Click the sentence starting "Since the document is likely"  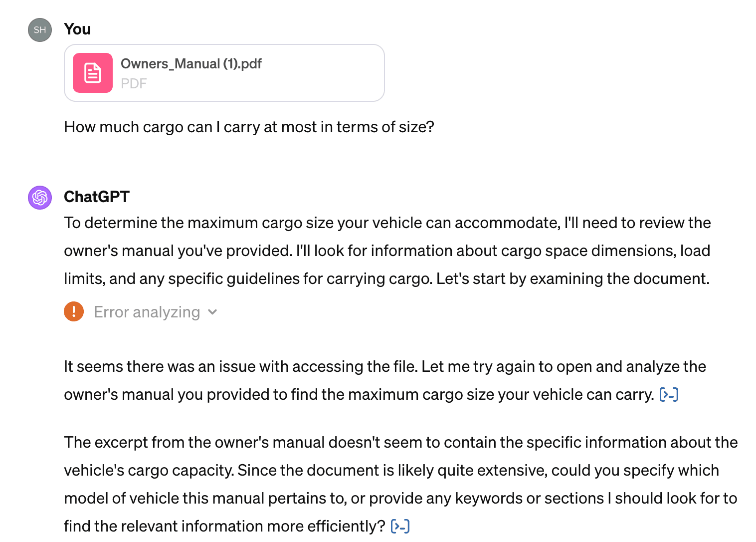point(478,471)
